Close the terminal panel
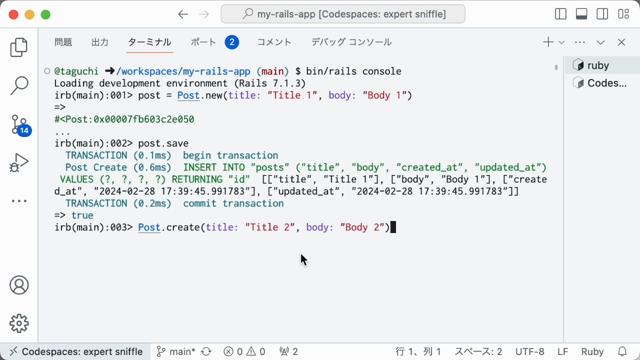Screen dimensions: 640x360 click(621, 42)
